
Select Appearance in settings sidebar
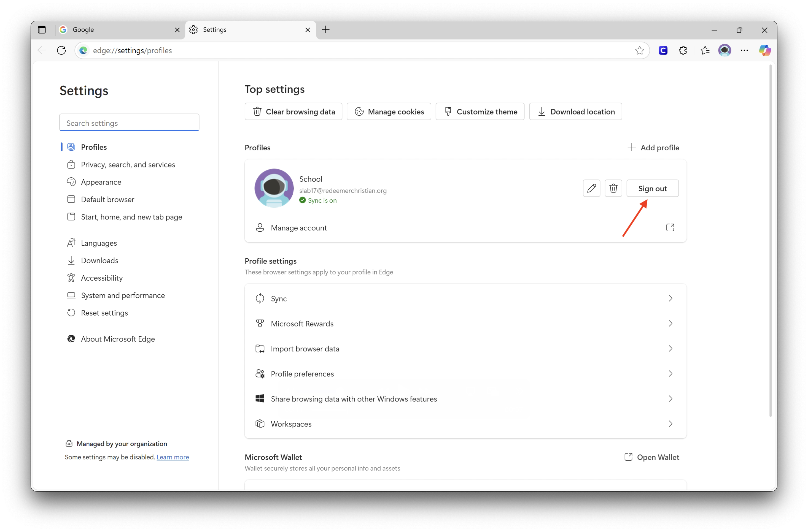click(x=101, y=182)
